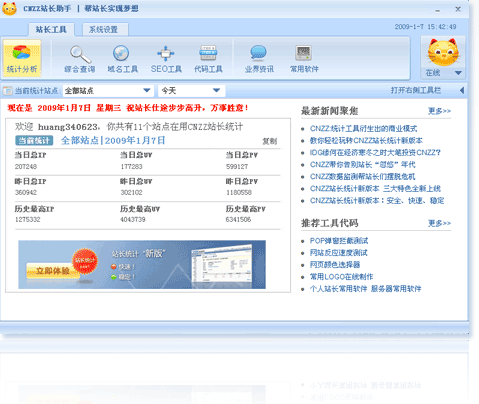Click 打开右侧工具栏 button
The width and height of the screenshot is (479, 404).
[x=416, y=90]
